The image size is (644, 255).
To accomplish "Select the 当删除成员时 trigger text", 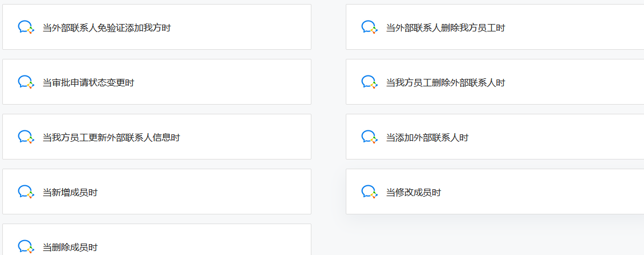I will click(70, 247).
